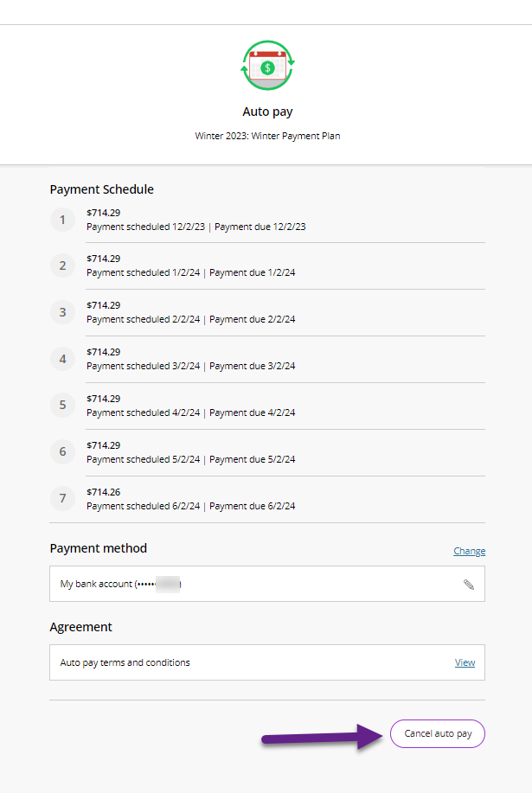Click the Payment due 6/2/24 text
The image size is (532, 793).
[253, 506]
